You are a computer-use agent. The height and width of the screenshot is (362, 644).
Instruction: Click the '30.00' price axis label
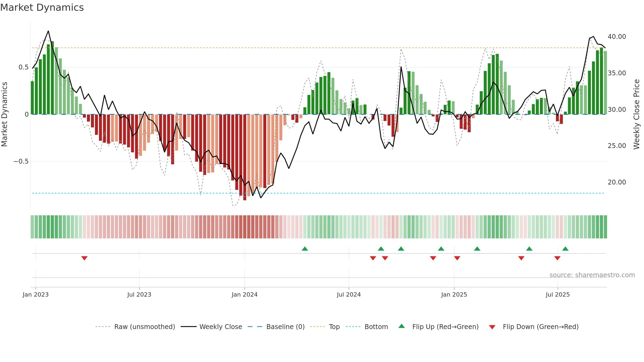(x=617, y=109)
